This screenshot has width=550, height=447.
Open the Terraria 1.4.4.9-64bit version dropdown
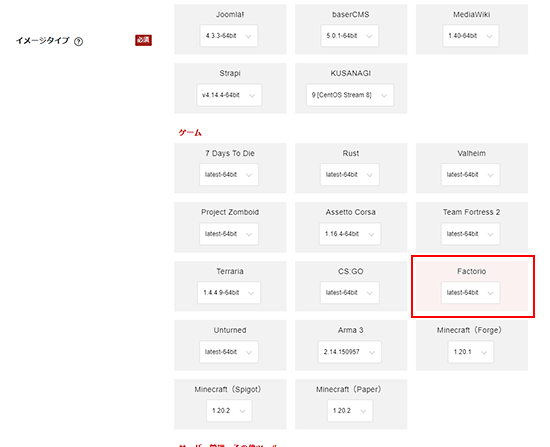tap(229, 293)
